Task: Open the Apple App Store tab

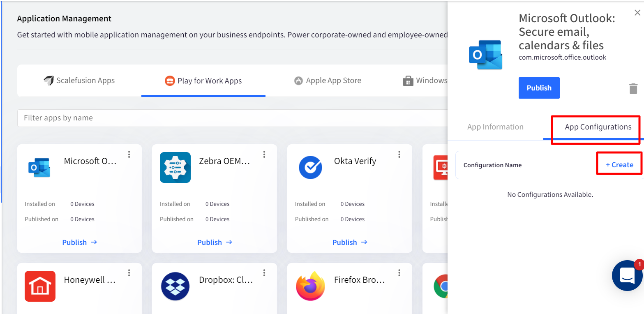Action: coord(328,81)
